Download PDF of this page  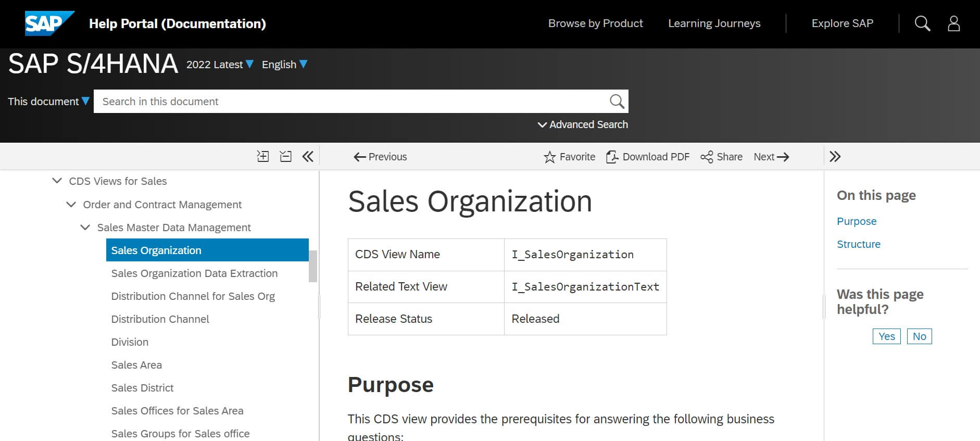(x=648, y=157)
